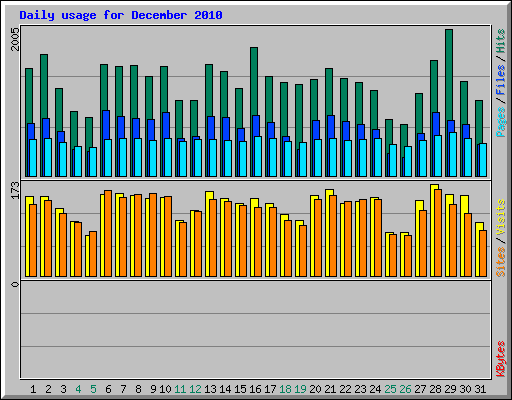Click day 2 label on x-axis
The height and width of the screenshot is (400, 512).
tap(48, 389)
